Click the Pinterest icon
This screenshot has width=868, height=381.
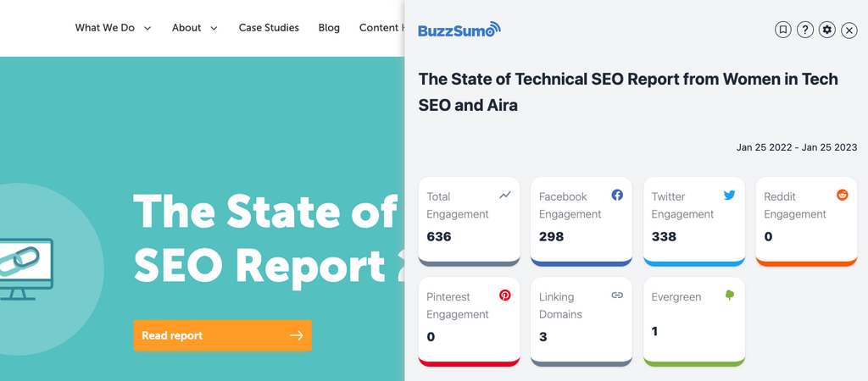click(504, 295)
